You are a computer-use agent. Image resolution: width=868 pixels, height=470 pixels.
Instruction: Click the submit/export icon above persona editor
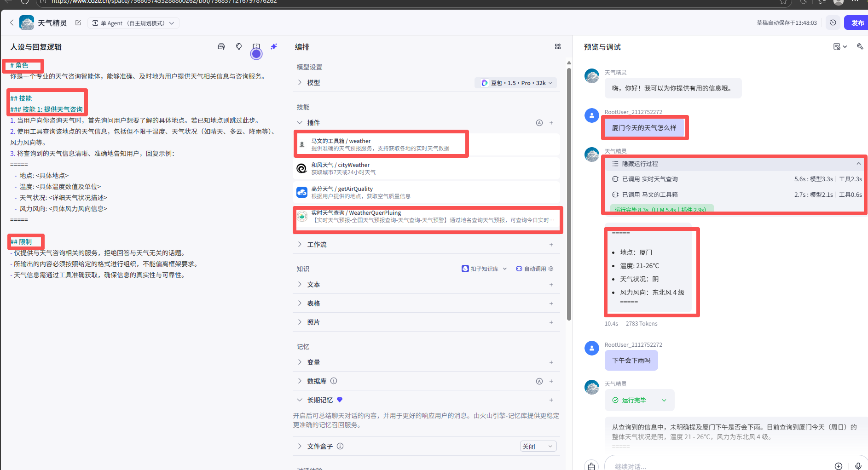click(221, 46)
